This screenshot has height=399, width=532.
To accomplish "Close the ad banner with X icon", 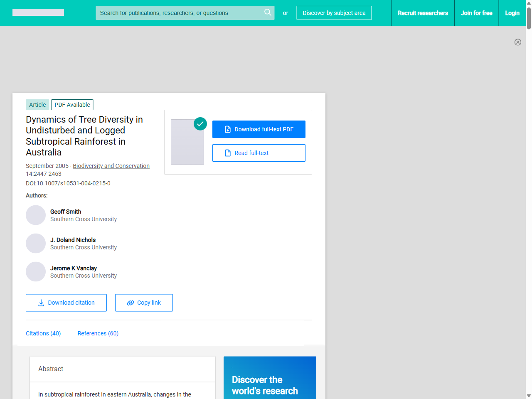I will point(517,42).
